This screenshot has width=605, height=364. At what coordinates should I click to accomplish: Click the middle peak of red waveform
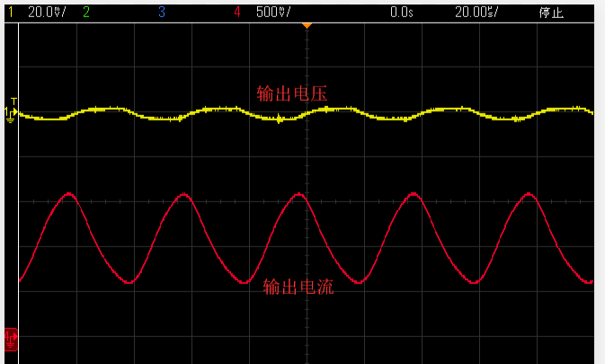pyautogui.click(x=298, y=194)
